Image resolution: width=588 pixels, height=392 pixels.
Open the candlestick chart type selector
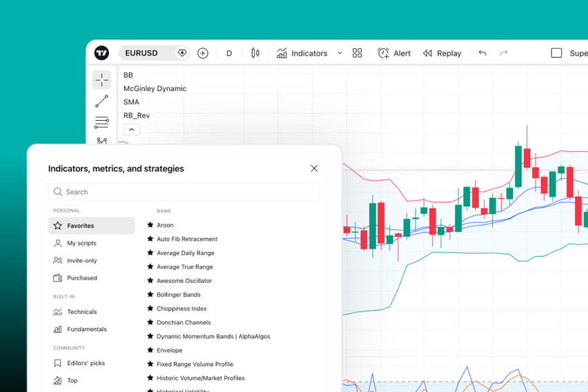(x=255, y=53)
